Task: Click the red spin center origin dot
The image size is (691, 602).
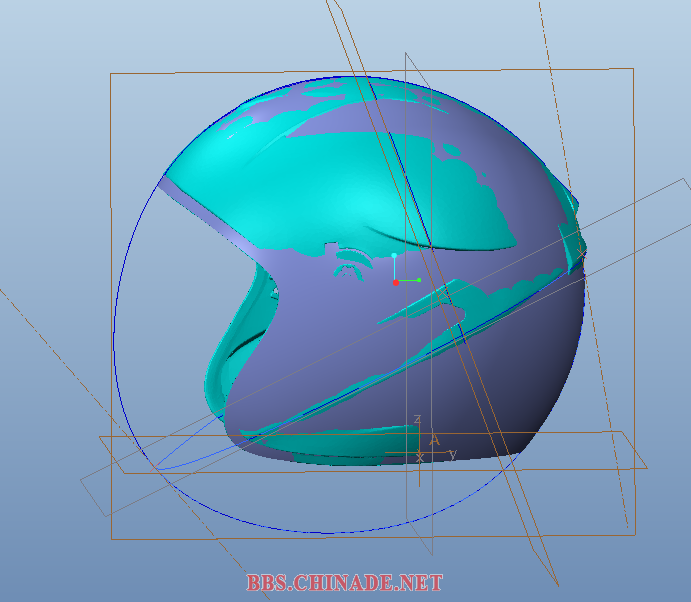Action: click(x=396, y=282)
